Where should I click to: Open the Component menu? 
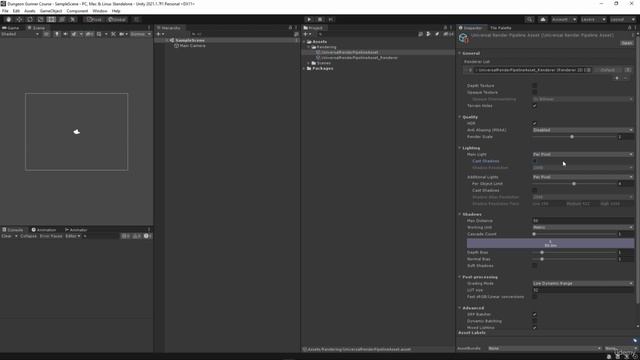point(77,11)
